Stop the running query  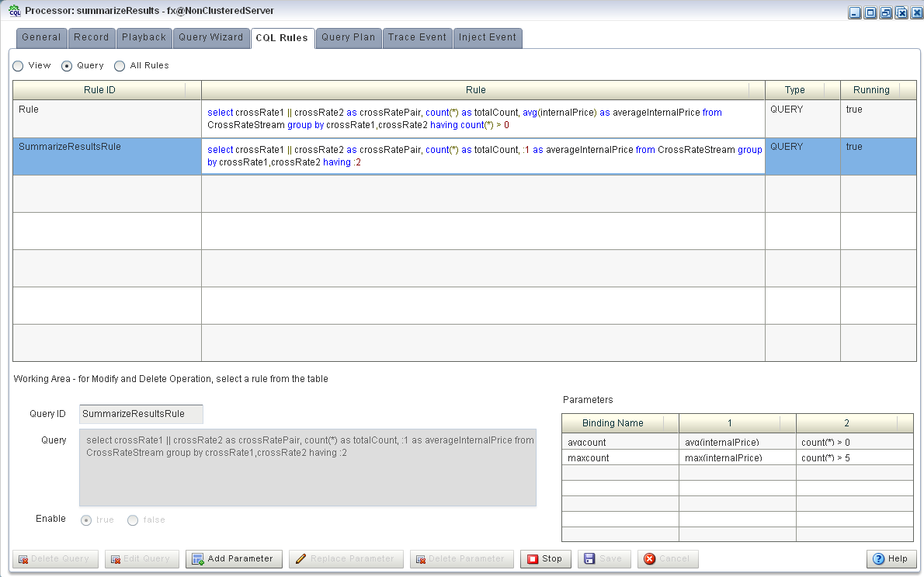tap(545, 558)
